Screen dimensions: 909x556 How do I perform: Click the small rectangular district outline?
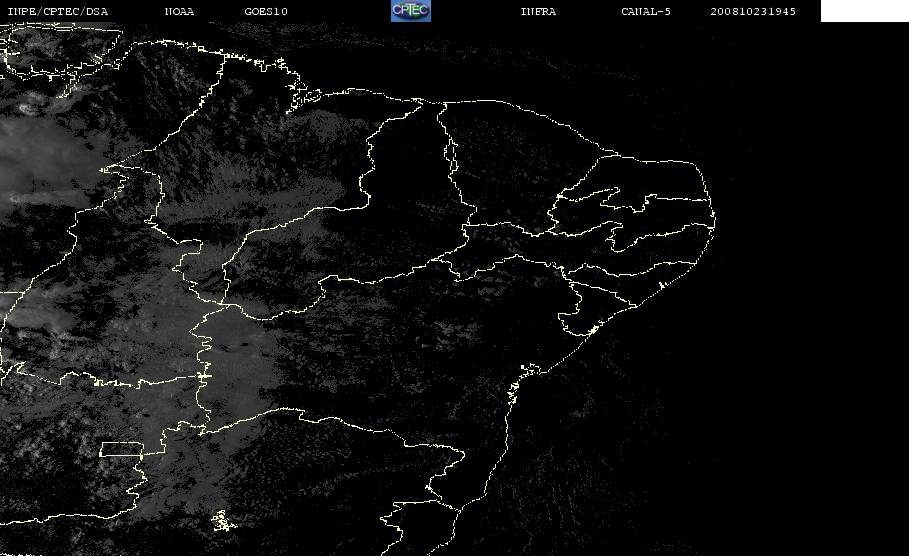(122, 449)
